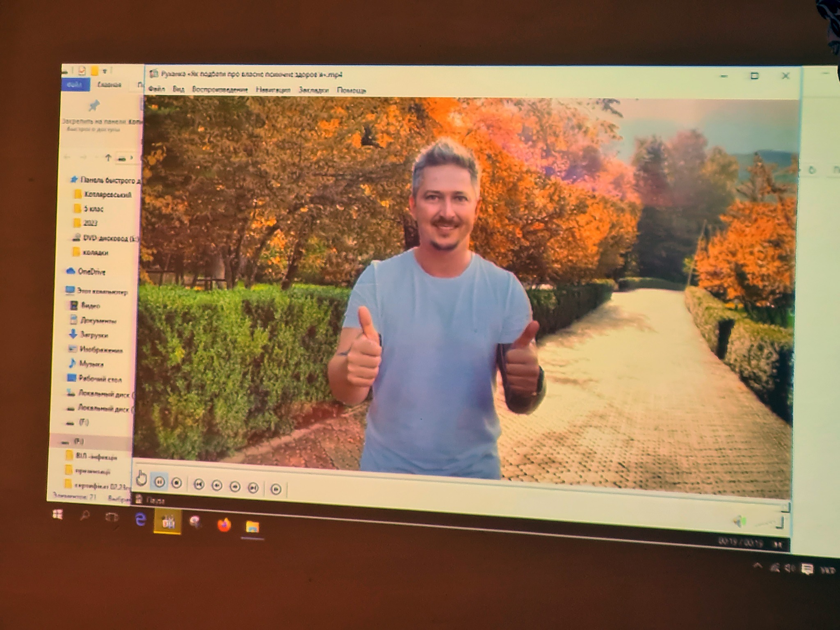Viewport: 840px width, 630px height.
Task: Select OneDrive in the navigation pane
Action: point(86,272)
